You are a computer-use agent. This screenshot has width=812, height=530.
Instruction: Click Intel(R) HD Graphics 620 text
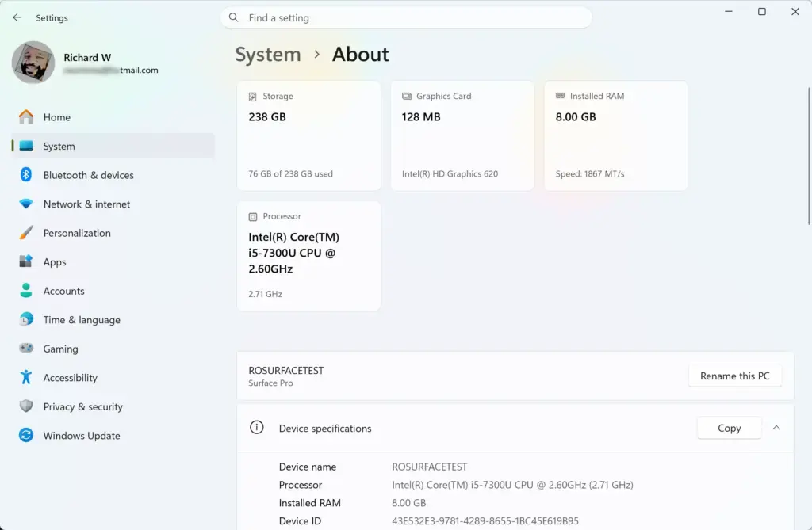pos(450,174)
